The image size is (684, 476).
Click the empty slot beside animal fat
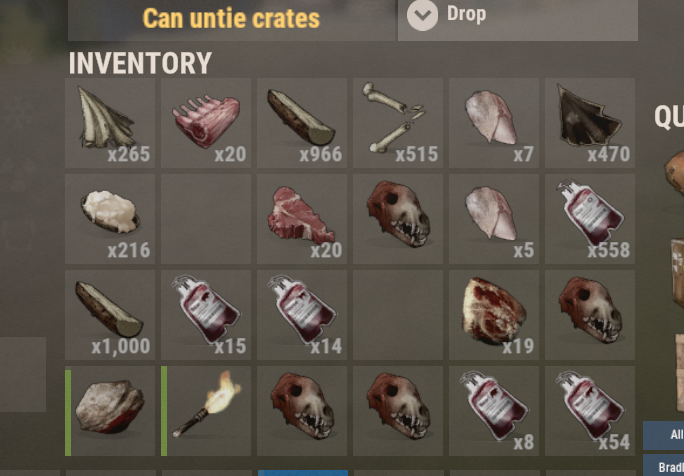[206, 219]
